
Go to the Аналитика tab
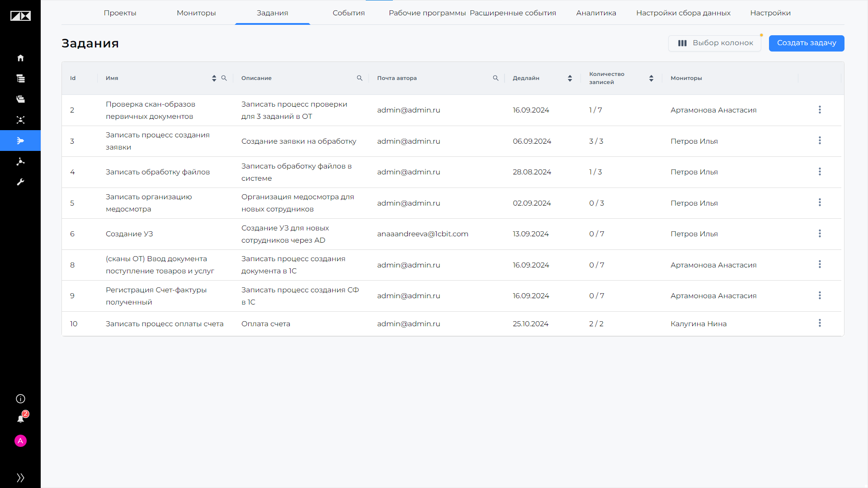[596, 13]
